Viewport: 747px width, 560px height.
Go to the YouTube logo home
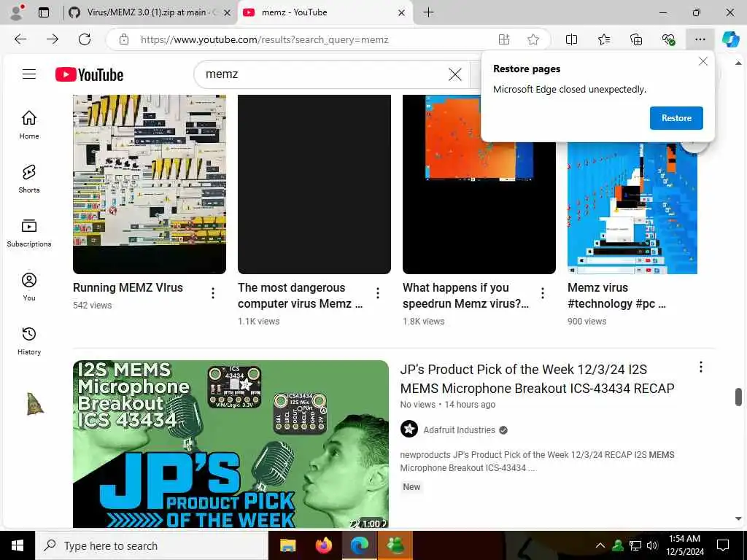point(89,75)
